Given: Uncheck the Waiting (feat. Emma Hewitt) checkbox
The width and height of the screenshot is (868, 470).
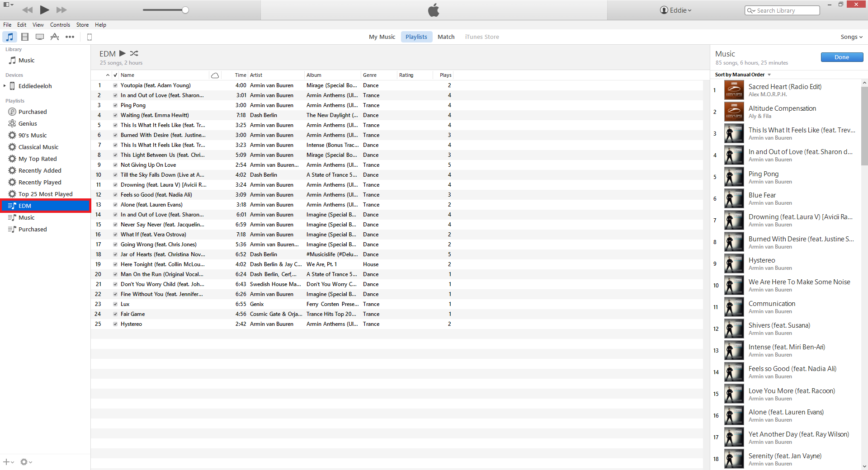Looking at the screenshot, I should [x=115, y=115].
